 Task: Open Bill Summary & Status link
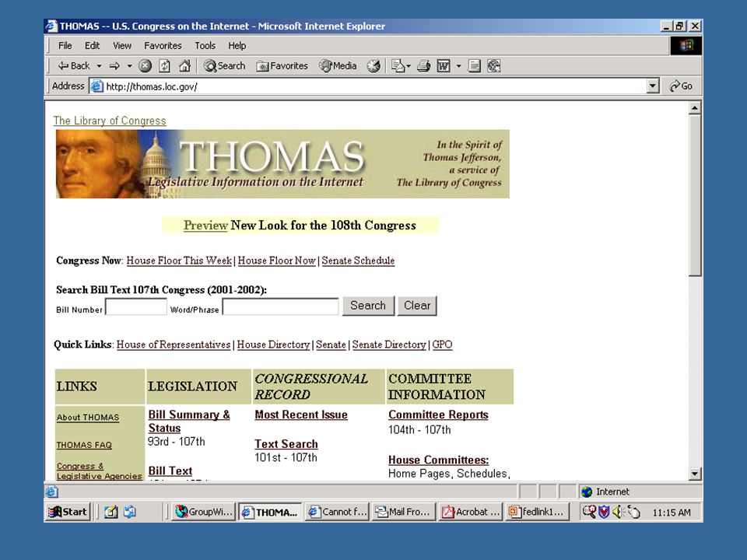pos(189,422)
